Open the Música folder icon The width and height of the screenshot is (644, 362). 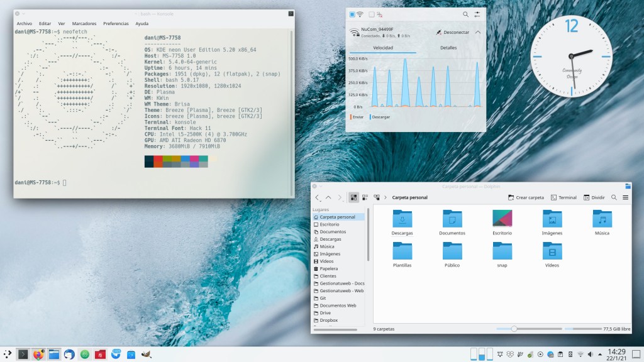(601, 220)
